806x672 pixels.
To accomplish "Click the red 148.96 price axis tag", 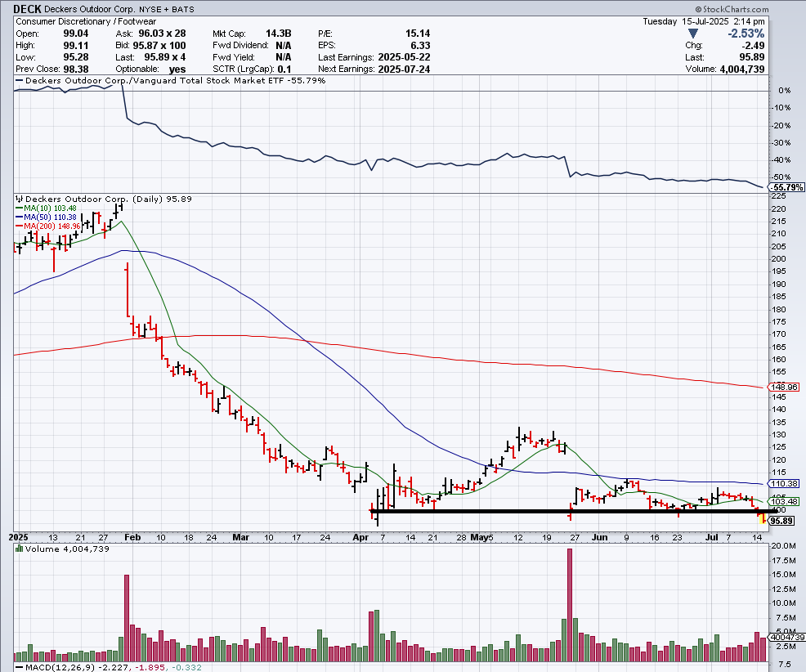I will [784, 387].
